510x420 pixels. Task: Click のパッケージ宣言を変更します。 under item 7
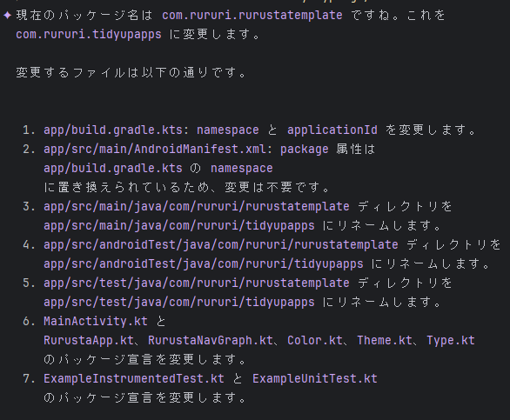pos(145,397)
